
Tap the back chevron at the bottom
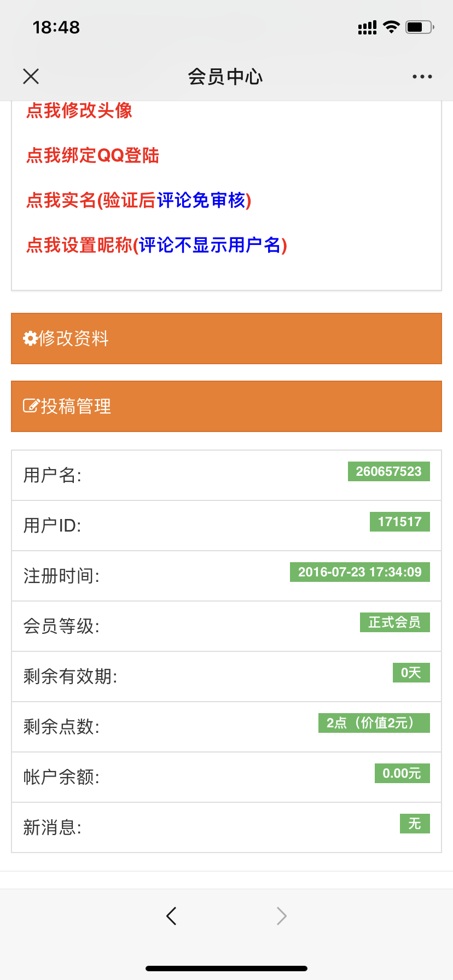coord(171,915)
